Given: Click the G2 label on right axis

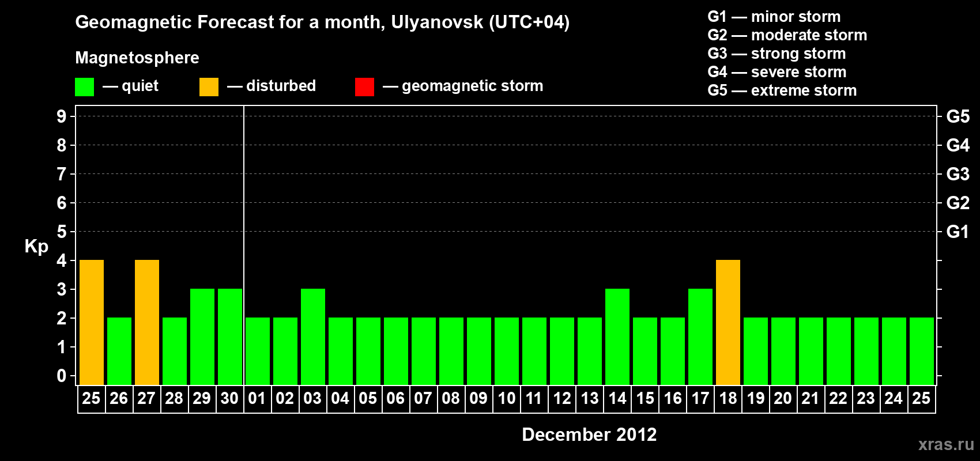Looking at the screenshot, I should click(958, 203).
